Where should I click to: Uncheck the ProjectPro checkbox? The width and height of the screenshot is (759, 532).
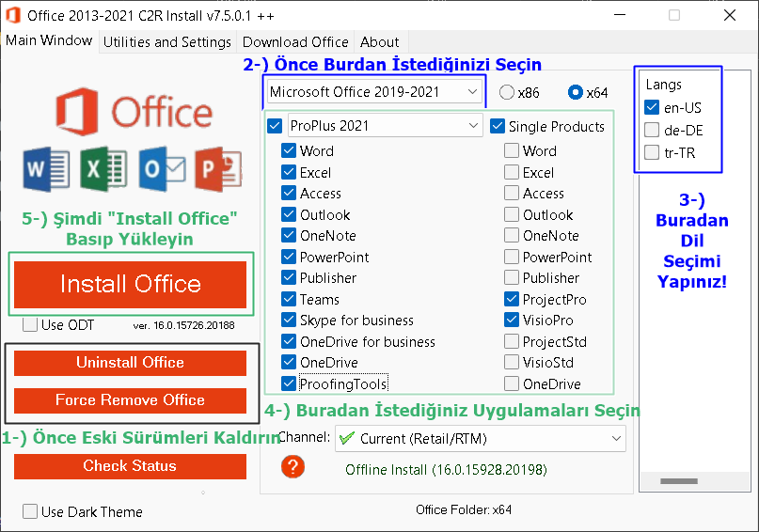click(x=512, y=300)
